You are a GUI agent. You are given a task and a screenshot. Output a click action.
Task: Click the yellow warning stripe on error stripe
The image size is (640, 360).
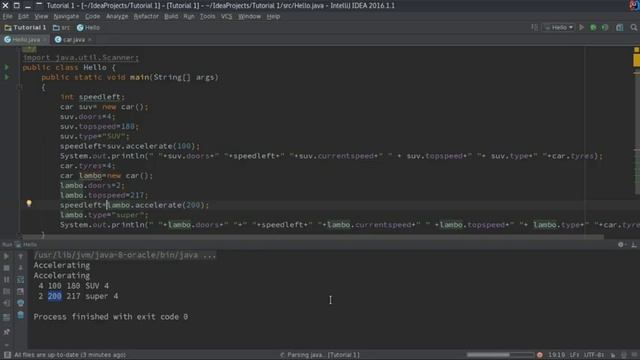point(636,60)
